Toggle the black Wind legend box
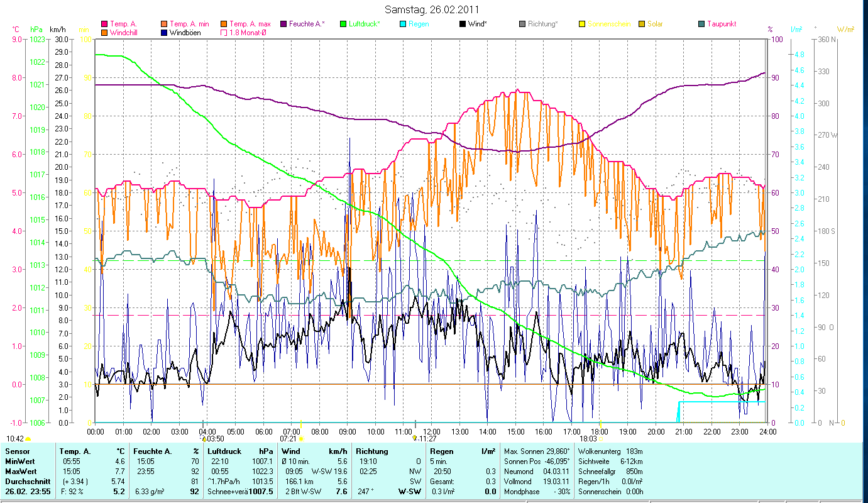The image size is (868, 503). click(x=463, y=24)
